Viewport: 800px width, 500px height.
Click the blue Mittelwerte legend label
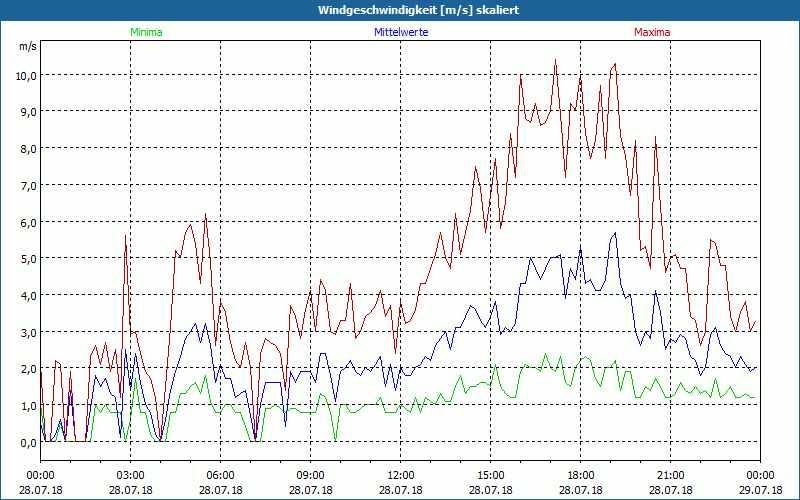401,32
